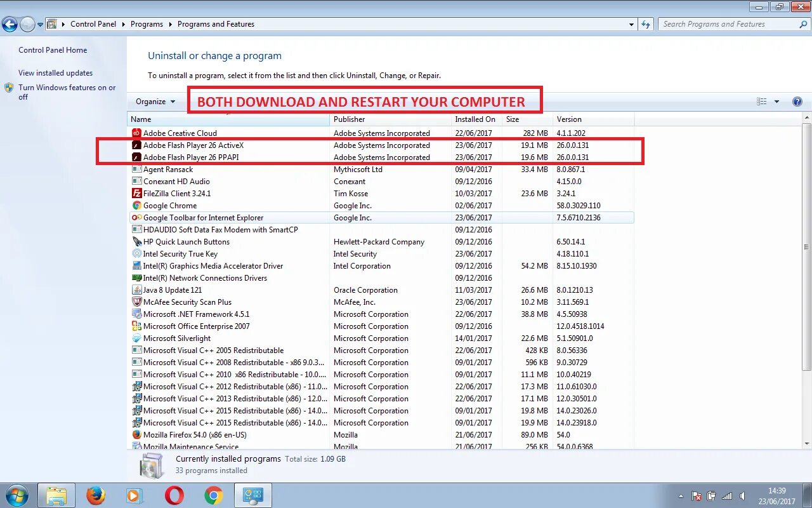Select Microsoft Visual C++ 2005 Redistributable
The height and width of the screenshot is (508, 812).
(x=381, y=351)
